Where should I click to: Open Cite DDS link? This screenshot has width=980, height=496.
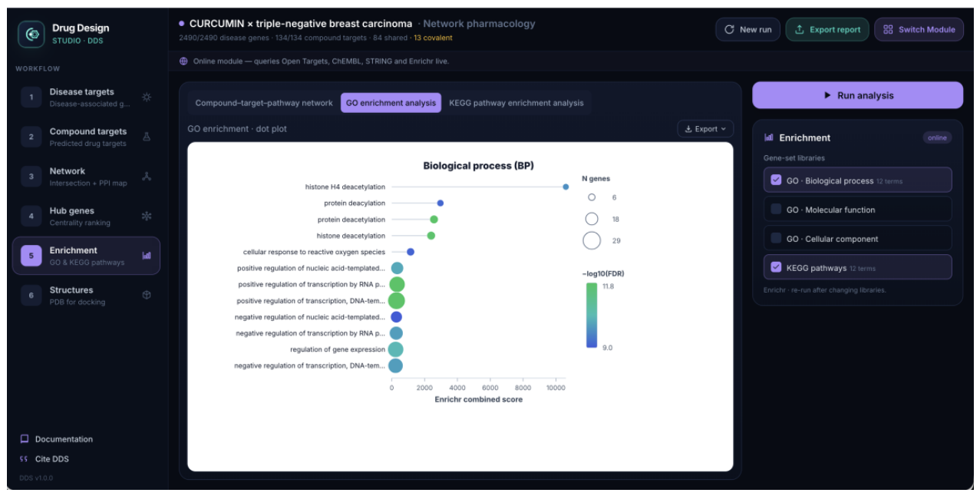click(45, 459)
